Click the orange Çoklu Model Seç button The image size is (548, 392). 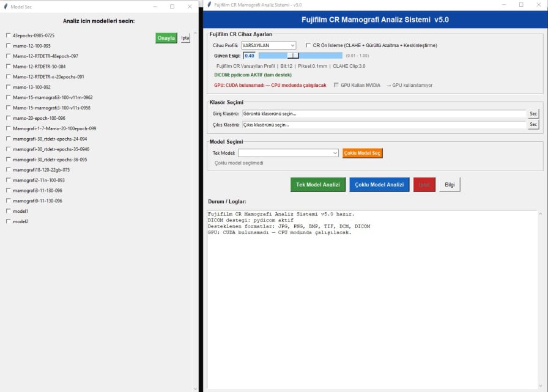(x=363, y=153)
